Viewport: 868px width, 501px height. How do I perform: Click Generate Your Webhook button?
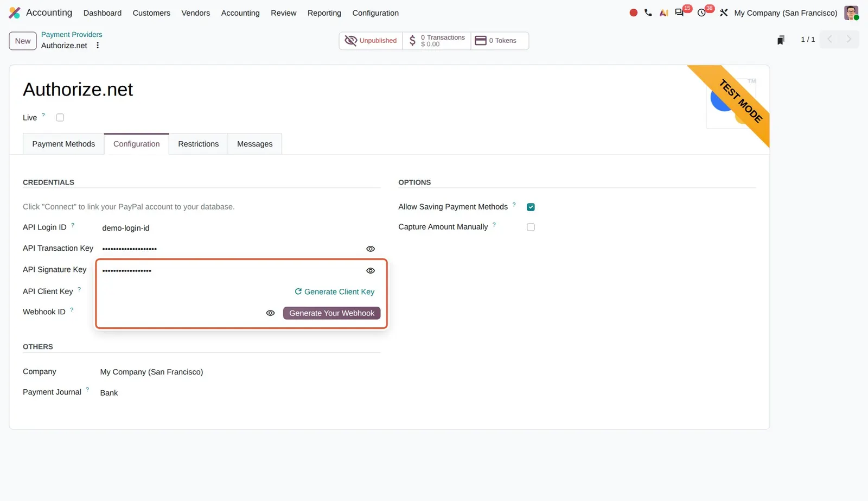(x=331, y=313)
